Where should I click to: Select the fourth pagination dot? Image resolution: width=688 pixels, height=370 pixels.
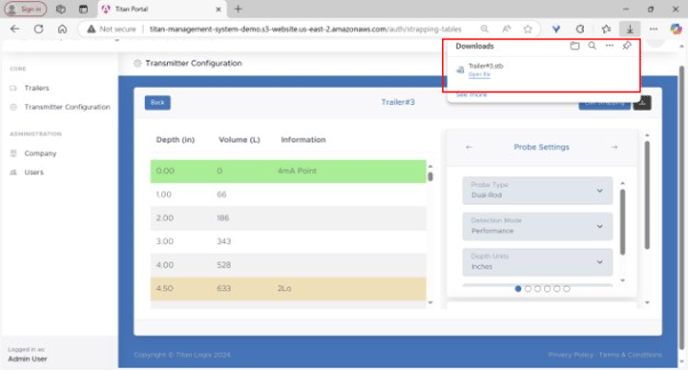547,289
